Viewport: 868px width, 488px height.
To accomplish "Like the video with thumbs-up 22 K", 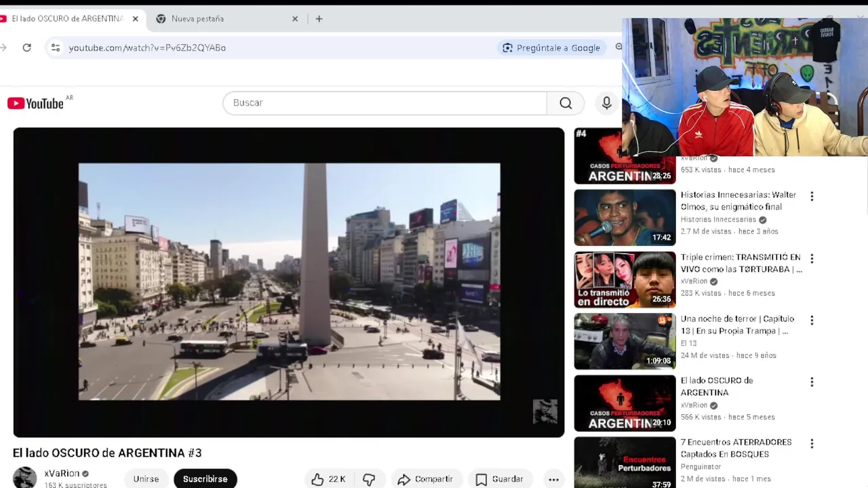I will coord(328,479).
